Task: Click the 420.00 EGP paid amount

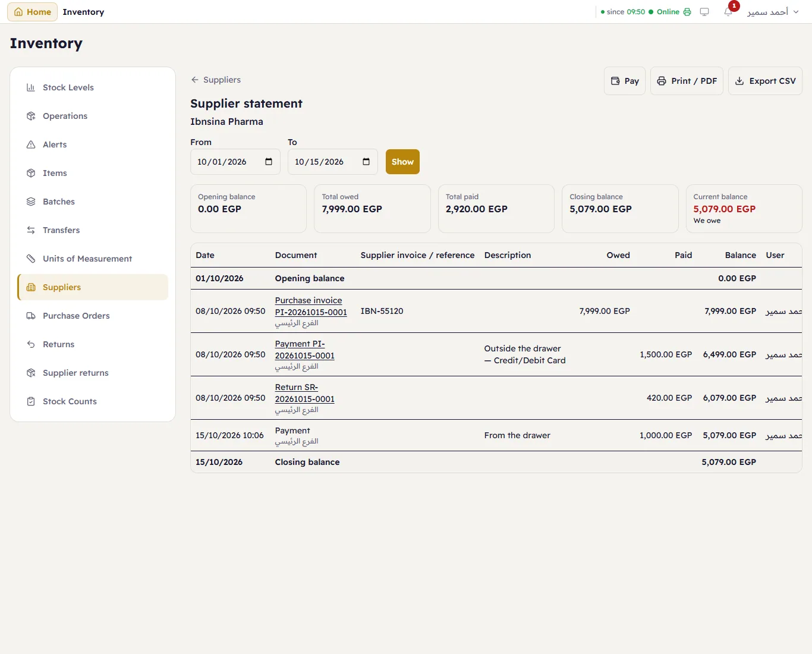Action: point(669,398)
